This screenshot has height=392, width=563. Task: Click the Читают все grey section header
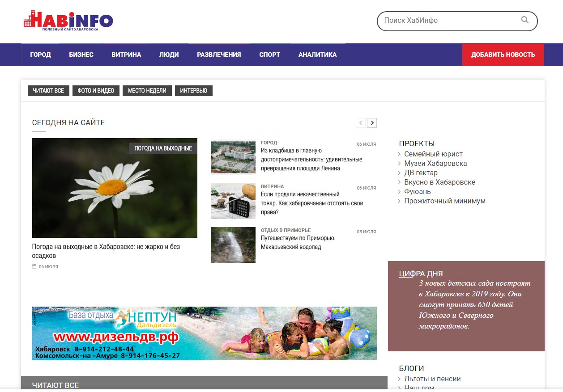point(204,383)
